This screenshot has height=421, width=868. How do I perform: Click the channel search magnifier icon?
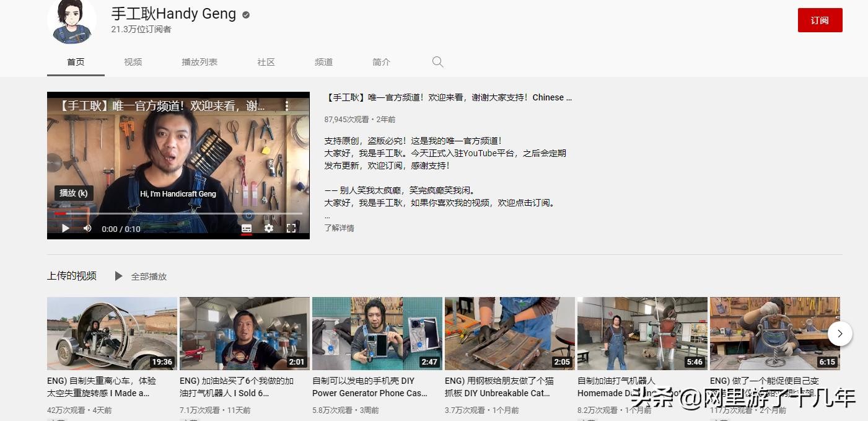point(437,62)
